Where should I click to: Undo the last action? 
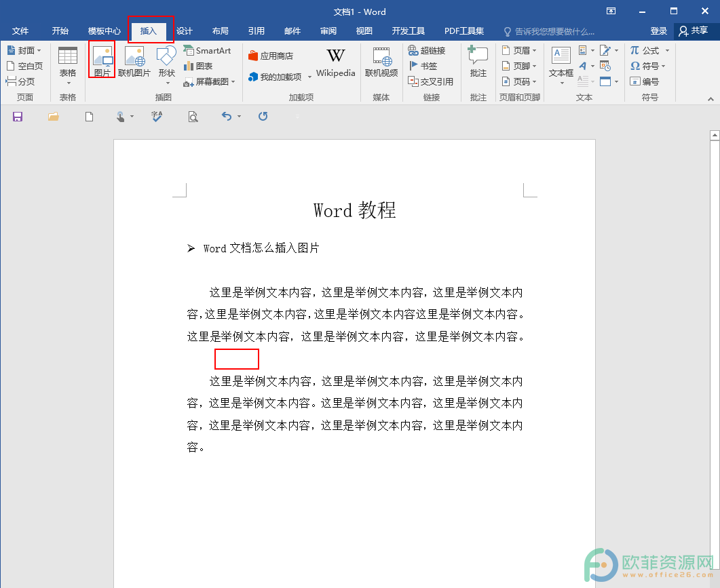(227, 117)
